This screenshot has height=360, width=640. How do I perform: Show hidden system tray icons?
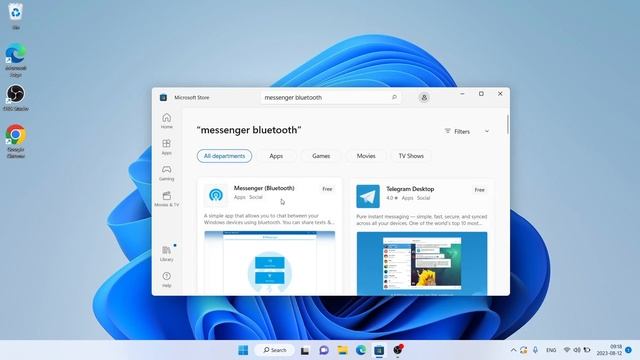[513, 350]
